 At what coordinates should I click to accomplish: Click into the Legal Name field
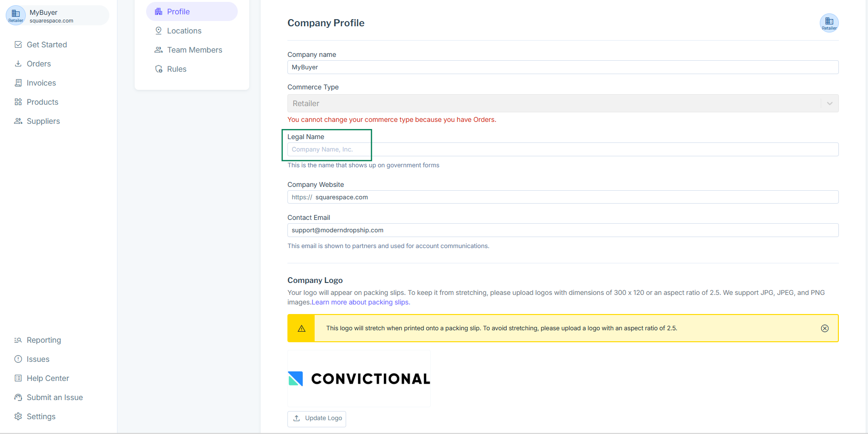(562, 150)
